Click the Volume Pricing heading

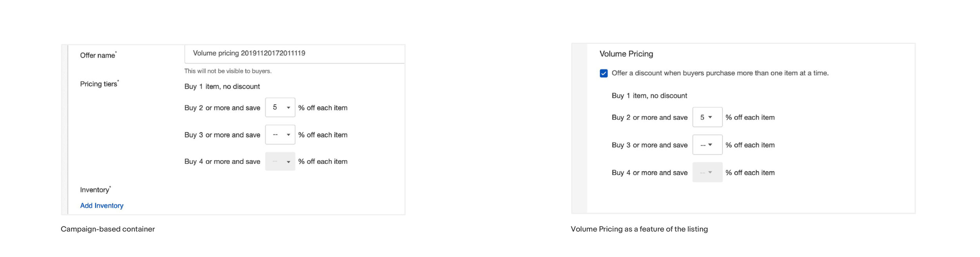coord(626,54)
